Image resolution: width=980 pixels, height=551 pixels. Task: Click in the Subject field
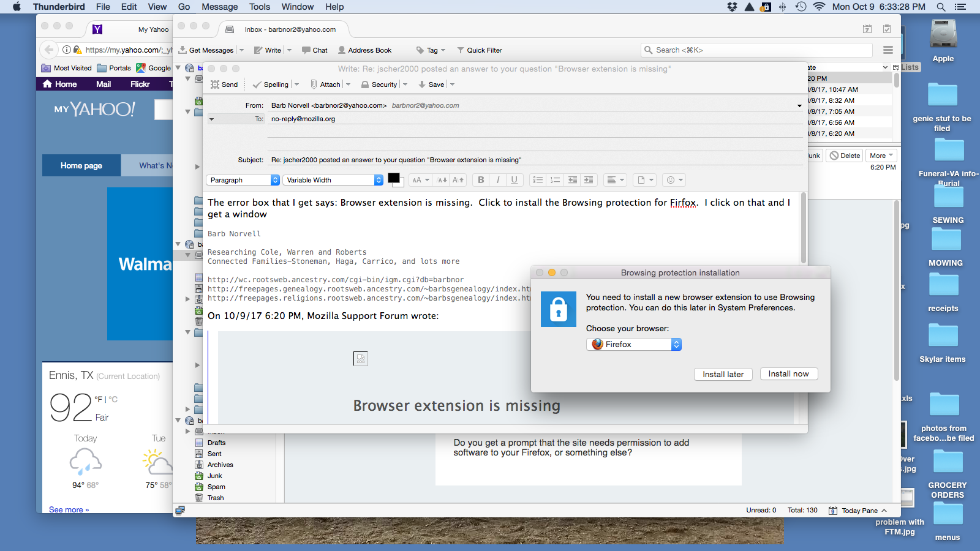[535, 160]
